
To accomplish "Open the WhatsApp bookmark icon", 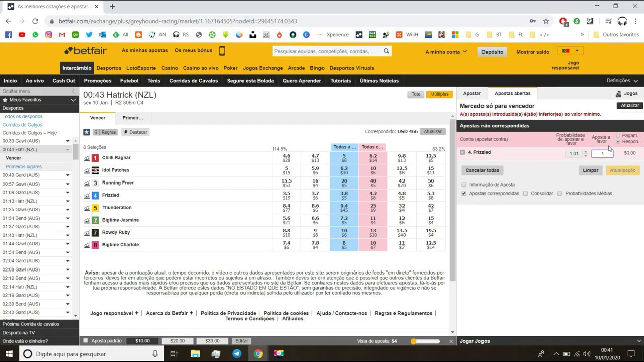I will tap(35, 35).
